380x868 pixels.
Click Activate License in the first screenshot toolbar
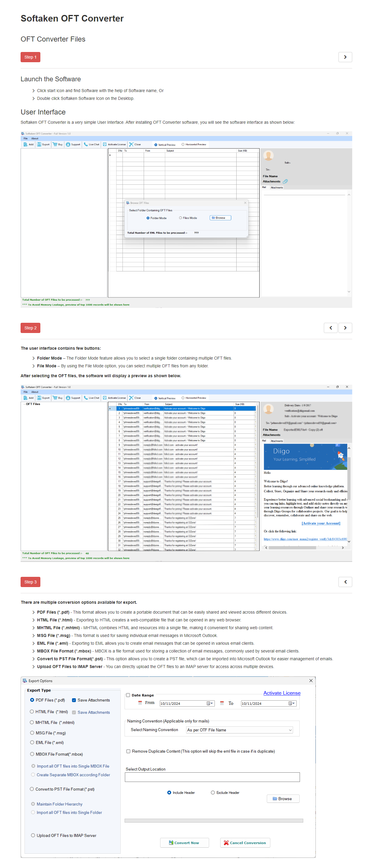point(114,144)
